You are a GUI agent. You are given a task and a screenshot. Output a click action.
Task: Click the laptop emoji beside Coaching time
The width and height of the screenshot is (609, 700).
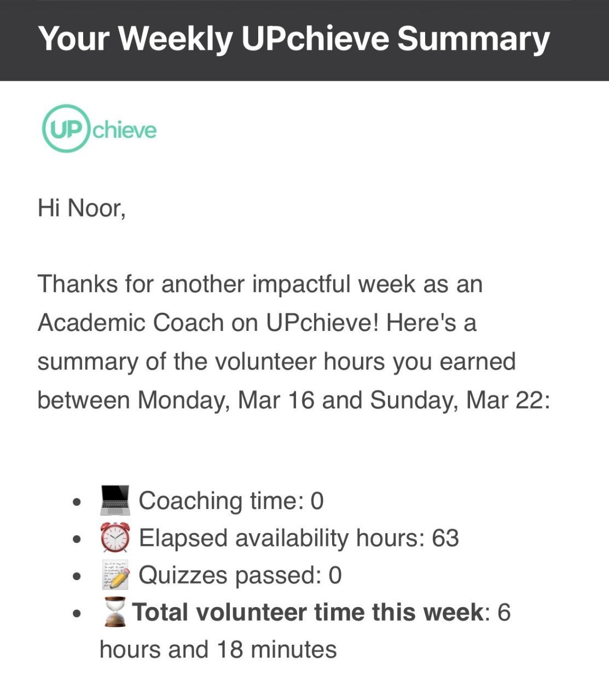115,500
